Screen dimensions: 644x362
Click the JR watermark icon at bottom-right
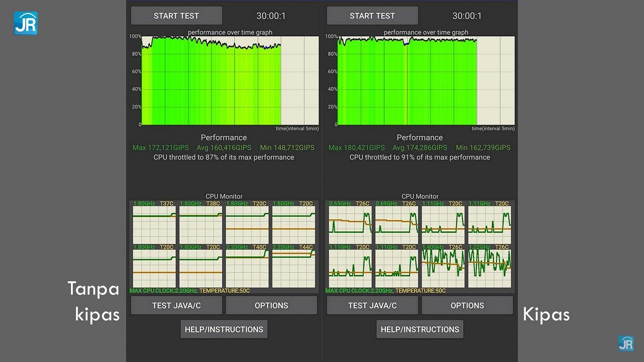(x=626, y=343)
